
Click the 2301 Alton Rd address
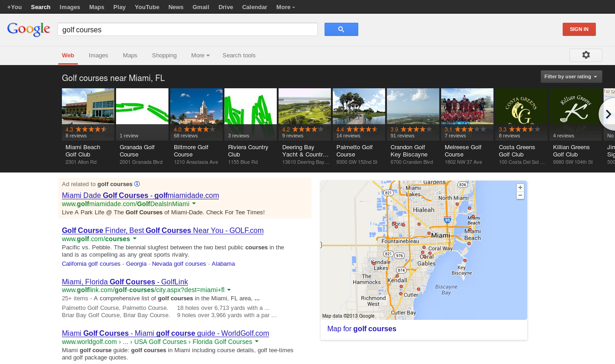(81, 162)
